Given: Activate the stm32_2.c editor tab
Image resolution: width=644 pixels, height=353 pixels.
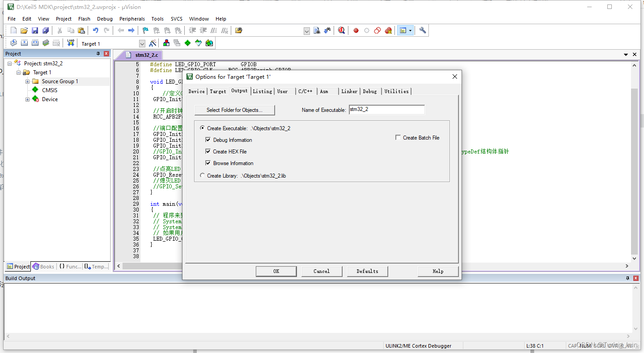Looking at the screenshot, I should [x=142, y=55].
